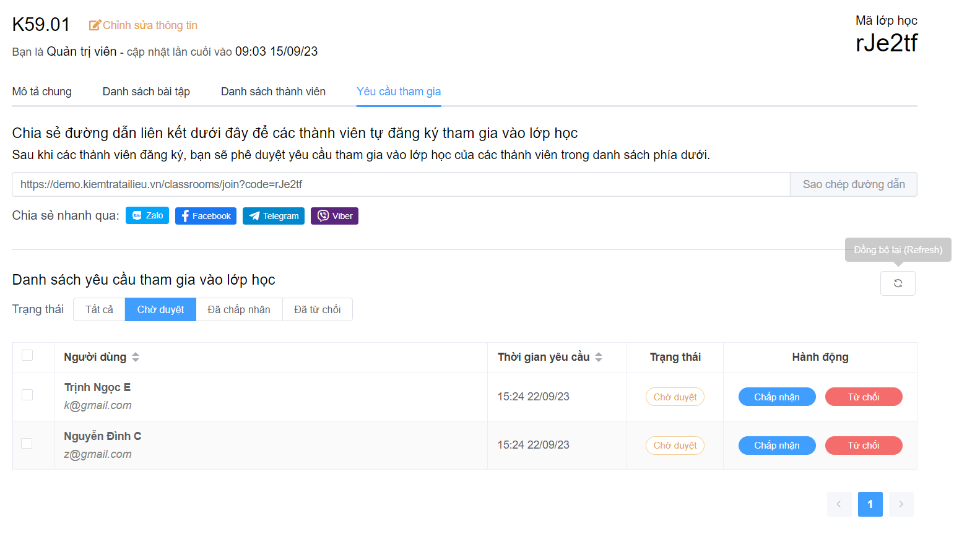Click Chờ duyệt tag for Nguyễn Đình C
Viewport: 967px width, 560px height.
(675, 446)
